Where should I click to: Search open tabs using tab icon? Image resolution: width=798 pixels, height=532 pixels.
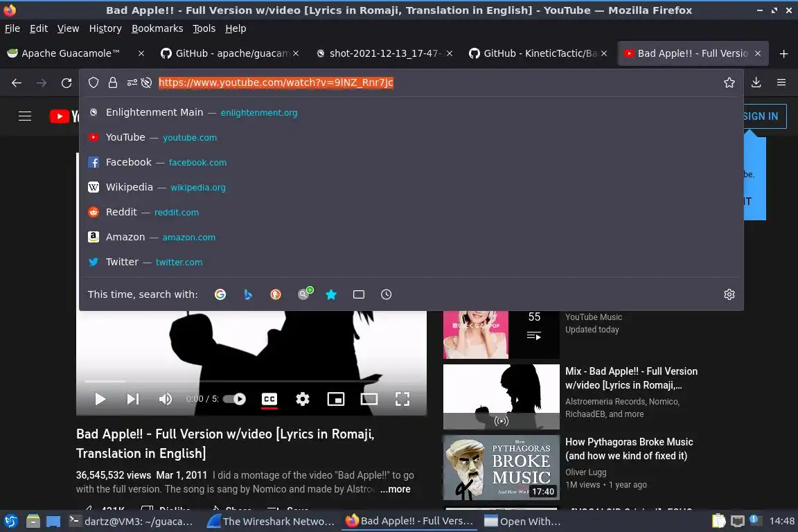pyautogui.click(x=359, y=294)
